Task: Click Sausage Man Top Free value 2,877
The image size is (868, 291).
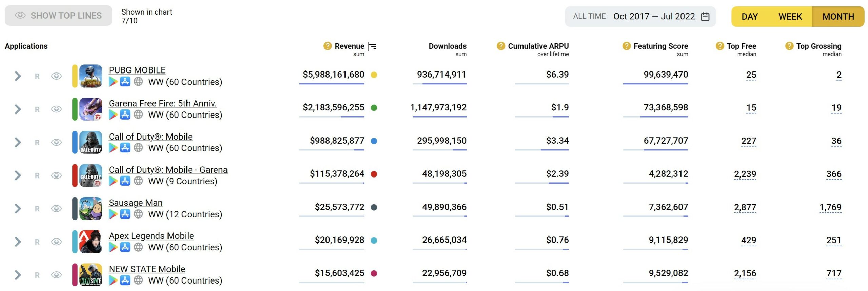Action: pos(745,207)
